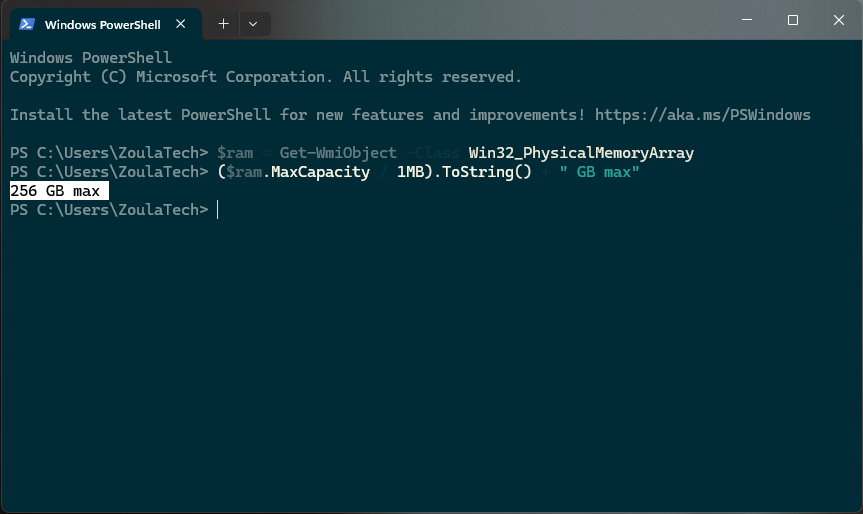Click the Microsoft Corporation copyright line
863x514 pixels.
[265, 77]
